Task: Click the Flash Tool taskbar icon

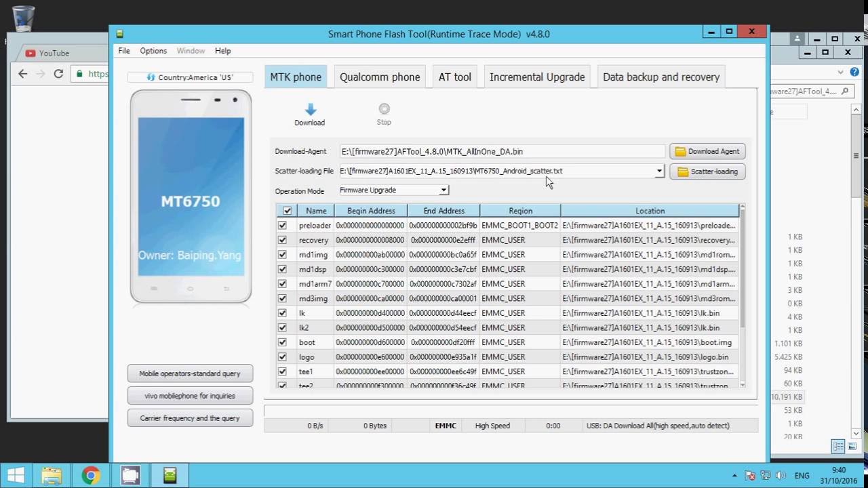Action: pos(170,475)
